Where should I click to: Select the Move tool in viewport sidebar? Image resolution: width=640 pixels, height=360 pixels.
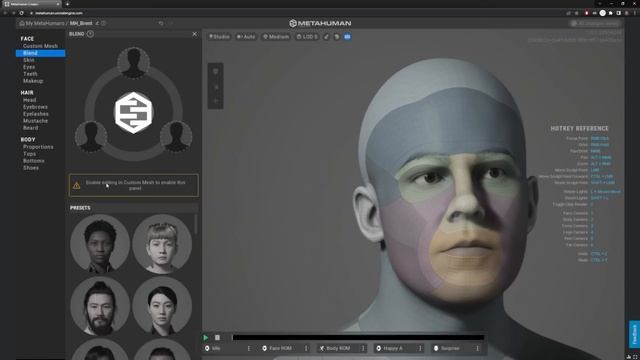point(216,87)
